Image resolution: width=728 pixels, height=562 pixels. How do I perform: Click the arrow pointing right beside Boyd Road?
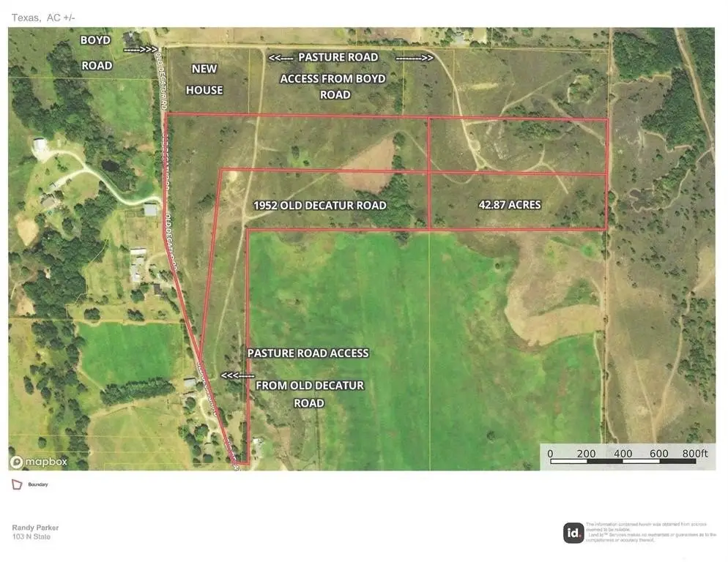pos(141,50)
